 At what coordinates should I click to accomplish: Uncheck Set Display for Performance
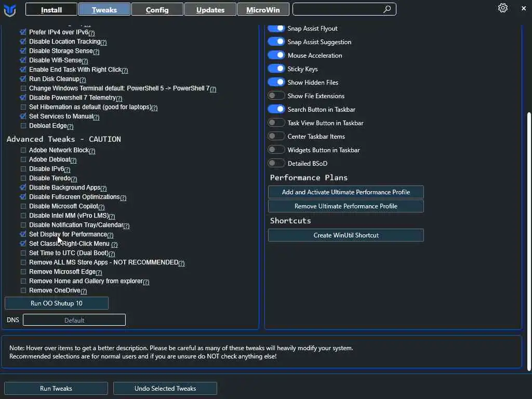point(23,234)
